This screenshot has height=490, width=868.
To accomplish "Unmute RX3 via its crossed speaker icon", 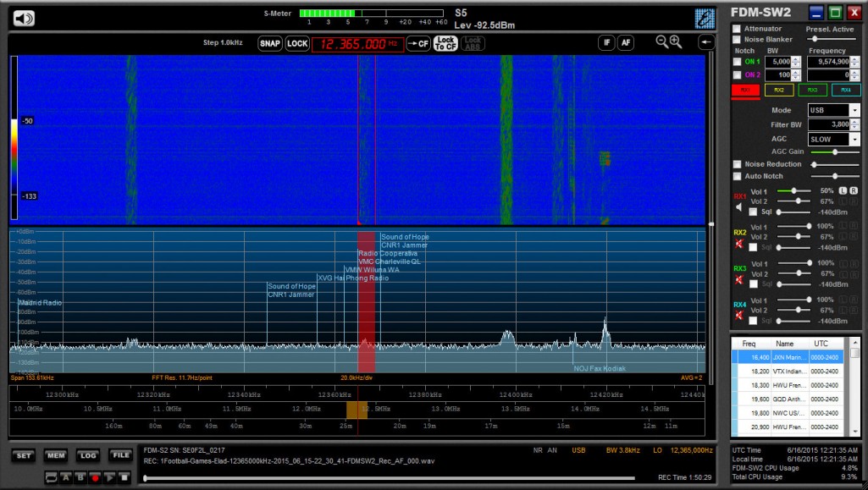I will tap(739, 279).
